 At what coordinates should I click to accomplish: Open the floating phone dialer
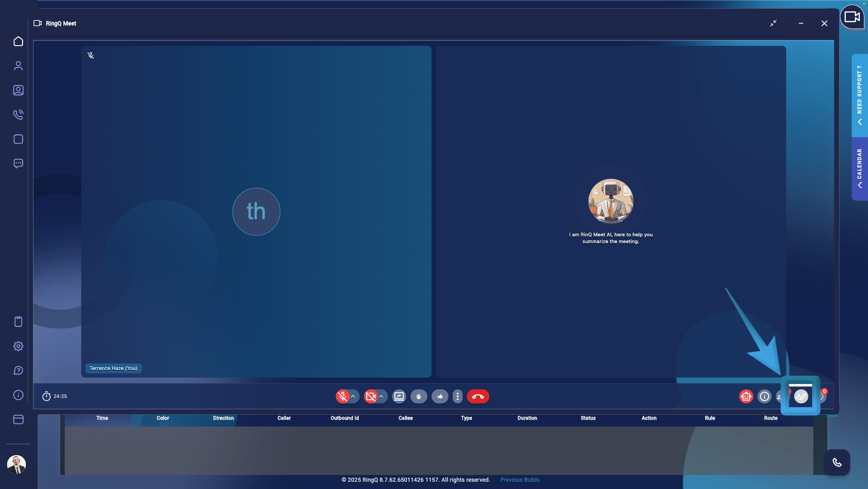[837, 462]
